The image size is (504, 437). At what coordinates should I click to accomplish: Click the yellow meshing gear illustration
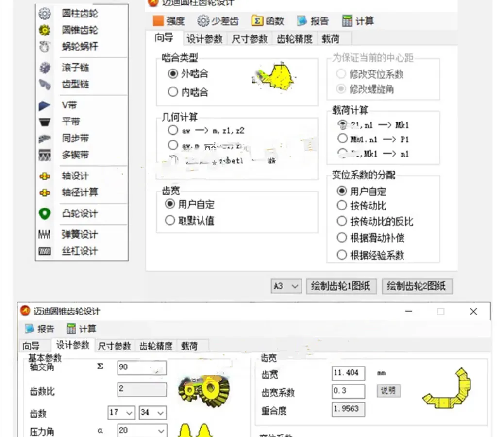point(274,76)
